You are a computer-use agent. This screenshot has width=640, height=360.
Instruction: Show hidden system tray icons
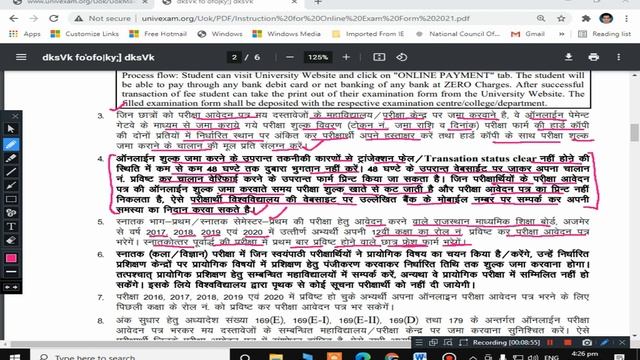(473, 357)
